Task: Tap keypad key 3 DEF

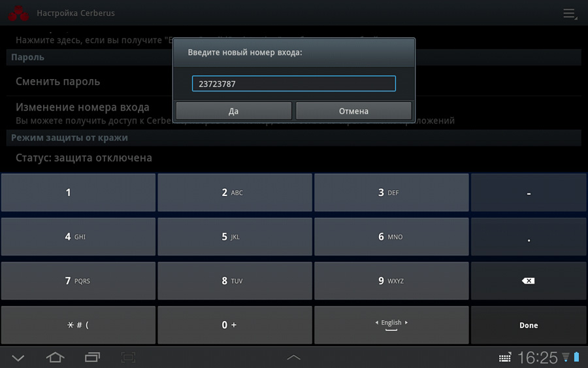Action: 391,192
